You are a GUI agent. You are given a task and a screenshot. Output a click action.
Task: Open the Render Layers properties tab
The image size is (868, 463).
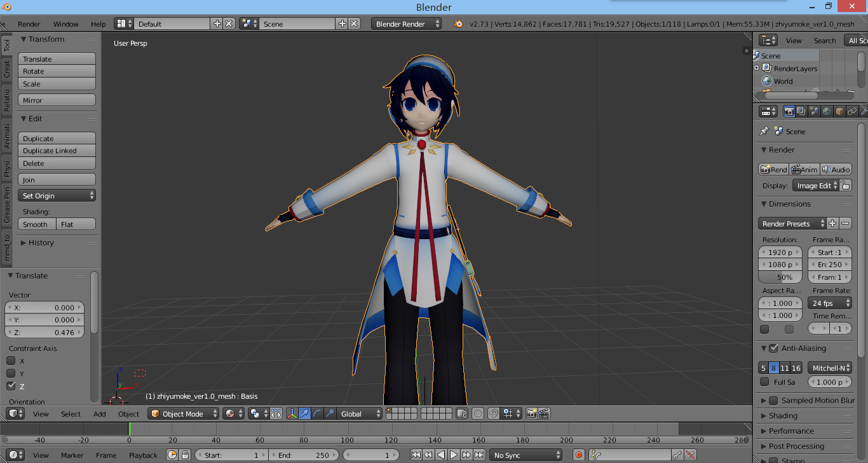[801, 111]
